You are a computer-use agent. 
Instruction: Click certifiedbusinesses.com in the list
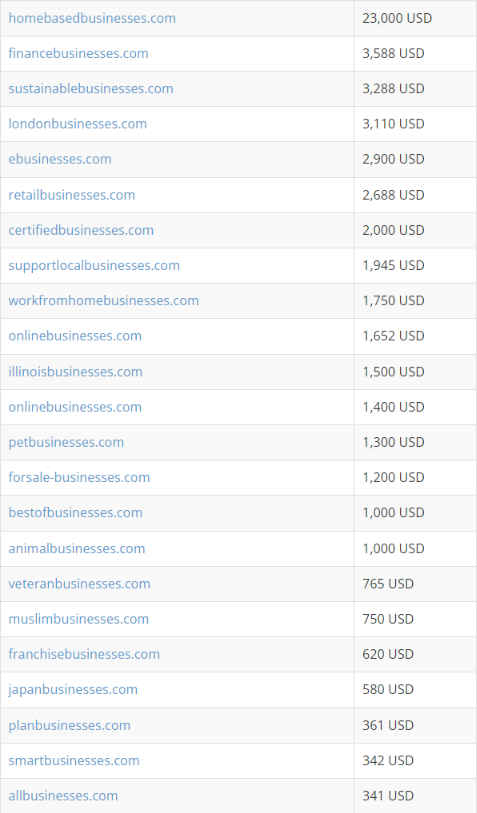point(81,230)
